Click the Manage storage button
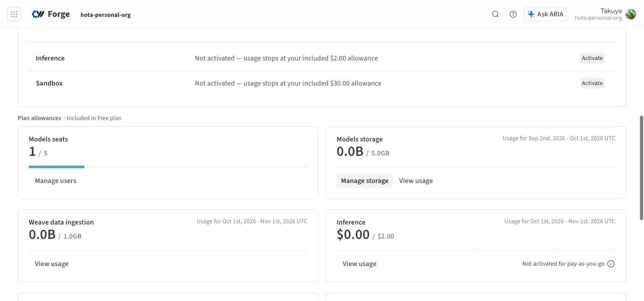 pyautogui.click(x=365, y=181)
